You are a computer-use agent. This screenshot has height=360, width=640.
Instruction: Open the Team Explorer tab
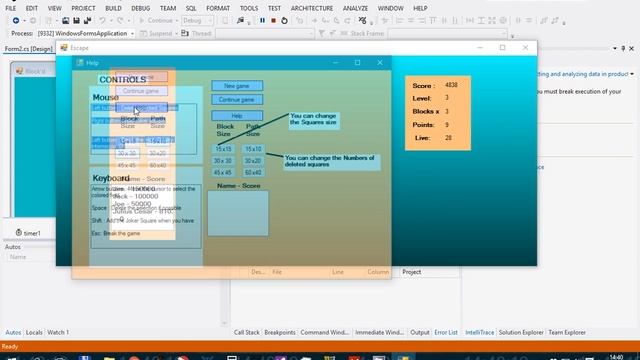(x=567, y=333)
